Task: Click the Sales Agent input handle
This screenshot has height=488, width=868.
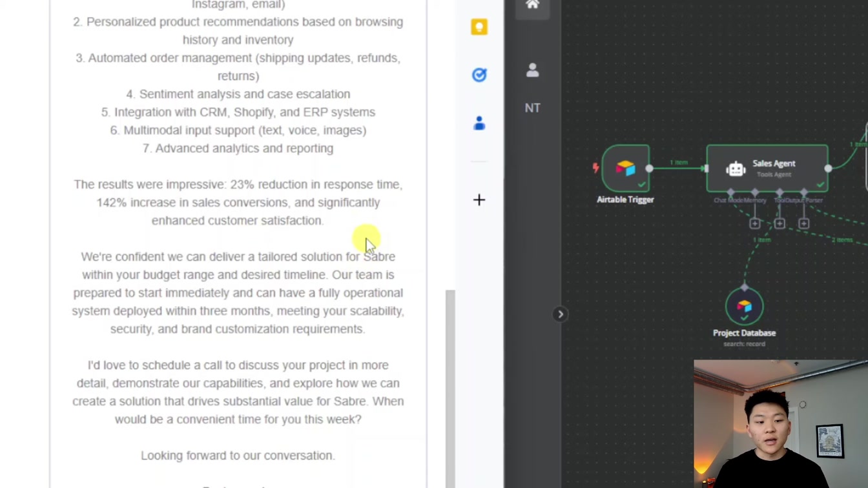Action: coord(707,168)
